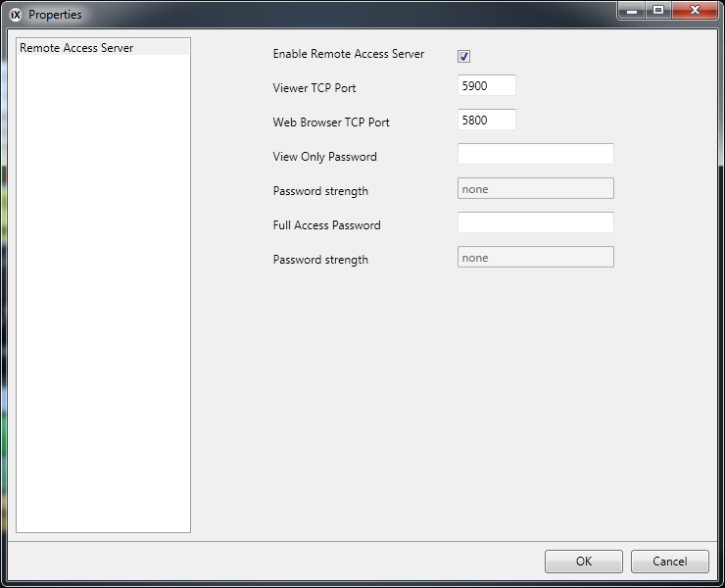725x588 pixels.
Task: Uncheck the Enable Remote Access Server checkbox
Action: [x=464, y=56]
